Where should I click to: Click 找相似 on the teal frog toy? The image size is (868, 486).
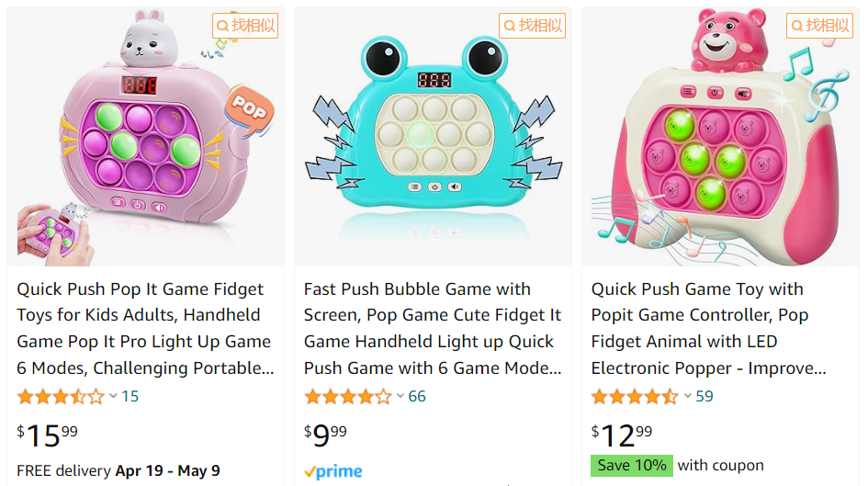tap(532, 26)
